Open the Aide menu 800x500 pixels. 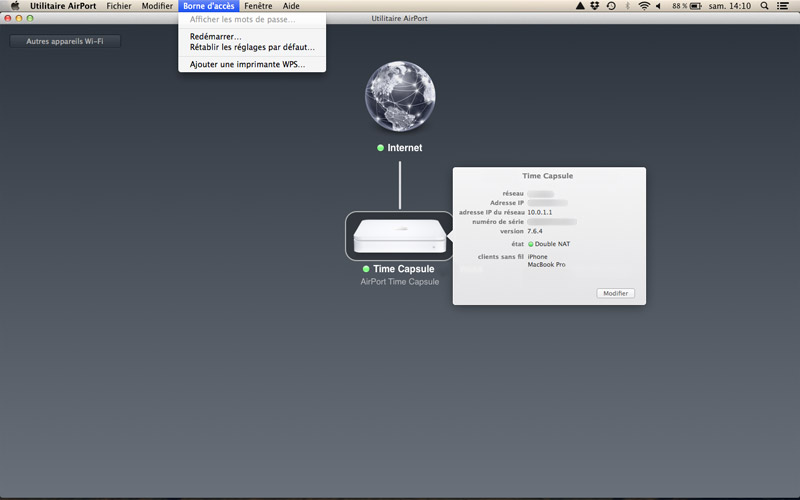[x=291, y=6]
